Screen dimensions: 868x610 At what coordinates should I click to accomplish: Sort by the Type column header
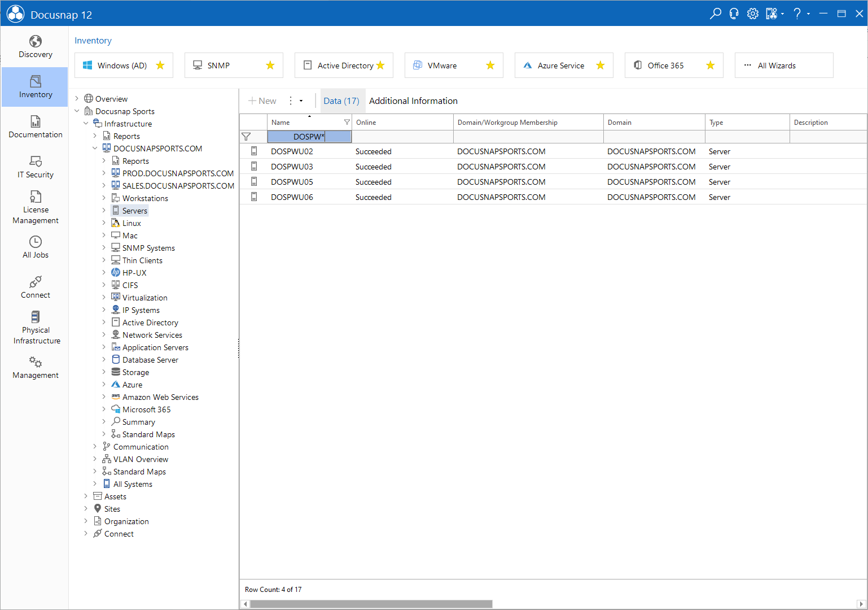tap(747, 122)
